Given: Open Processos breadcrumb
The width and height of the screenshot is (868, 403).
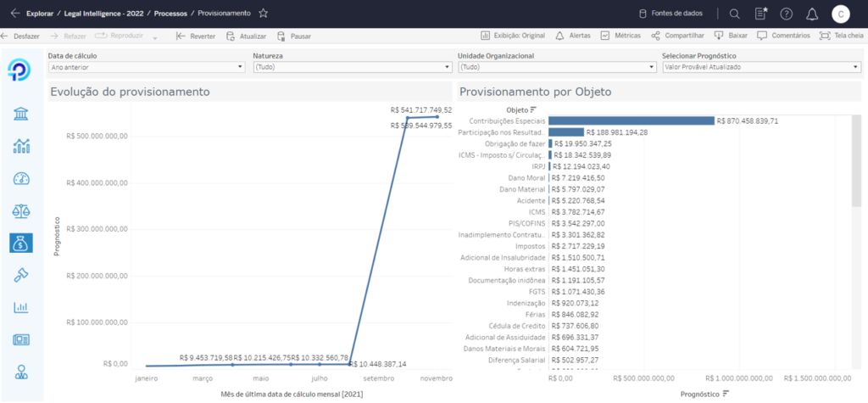Looking at the screenshot, I should click(170, 14).
